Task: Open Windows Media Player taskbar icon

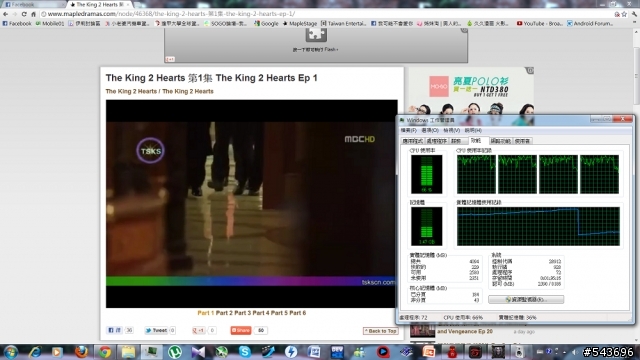Action: pos(57,352)
